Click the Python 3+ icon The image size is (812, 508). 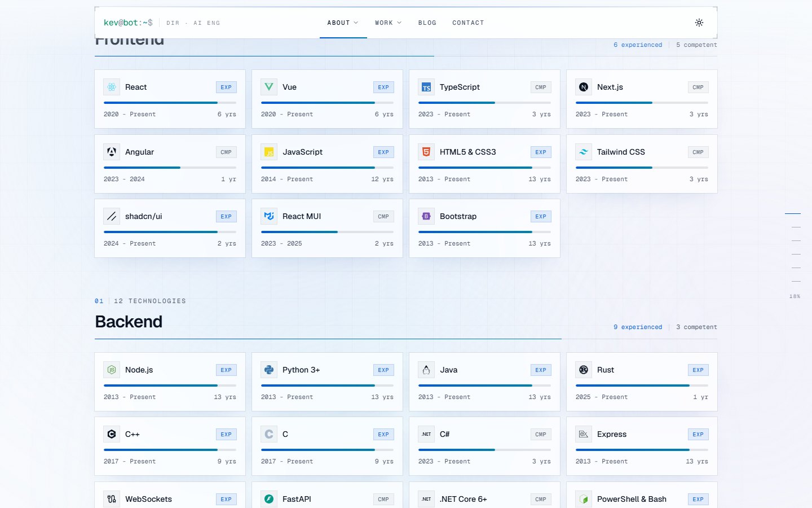tap(269, 370)
